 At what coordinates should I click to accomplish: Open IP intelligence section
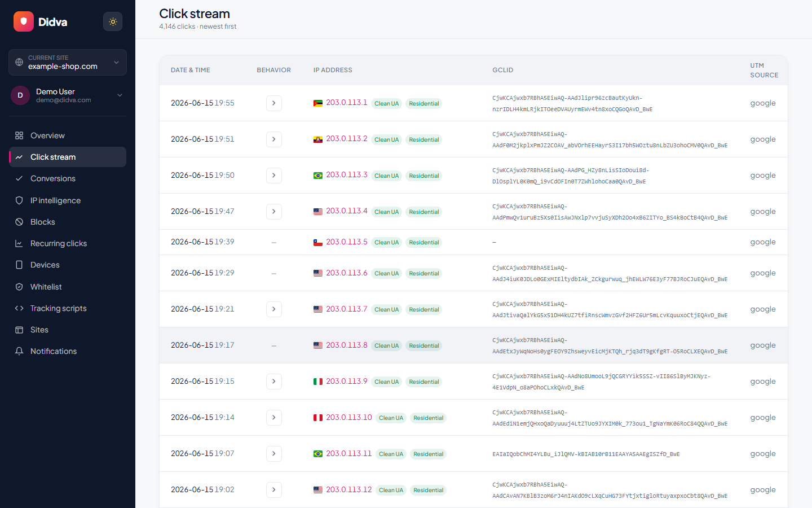(x=68, y=200)
